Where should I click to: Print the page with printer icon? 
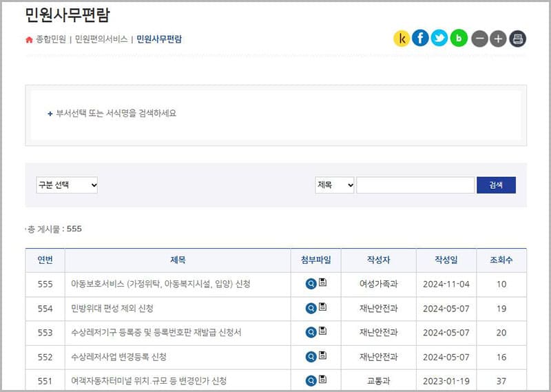pyautogui.click(x=518, y=39)
